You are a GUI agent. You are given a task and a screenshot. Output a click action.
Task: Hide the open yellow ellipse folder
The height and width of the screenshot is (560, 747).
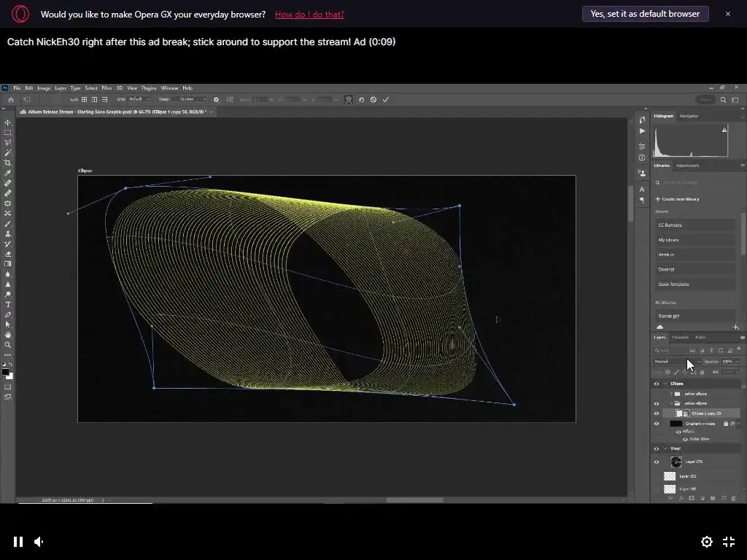(x=657, y=403)
